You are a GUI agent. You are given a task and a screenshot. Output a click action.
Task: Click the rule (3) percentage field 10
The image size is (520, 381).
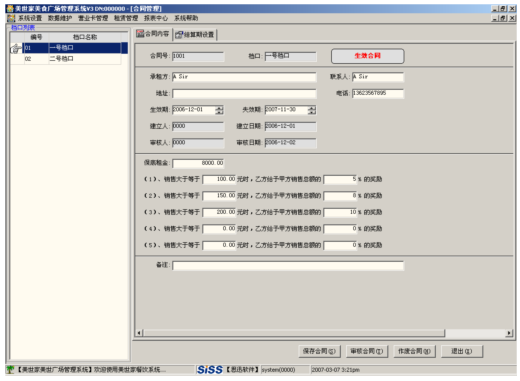pyautogui.click(x=340, y=212)
